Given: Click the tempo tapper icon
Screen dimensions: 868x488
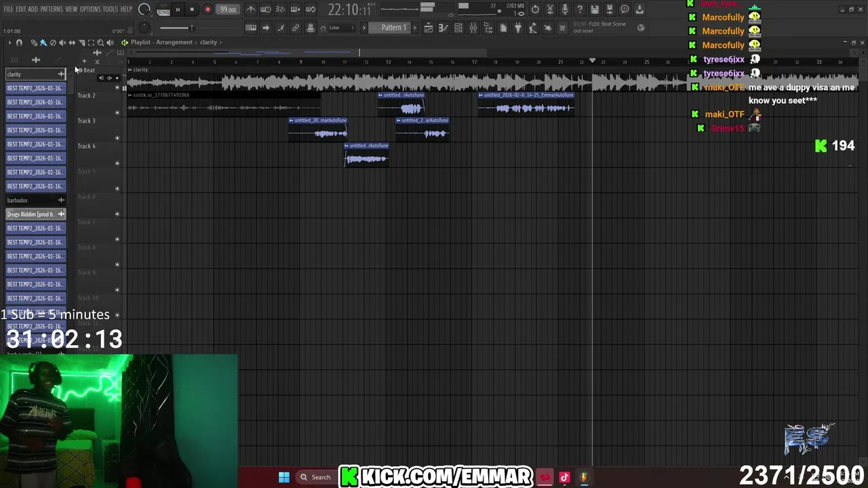Looking at the screenshot, I should pos(533,28).
